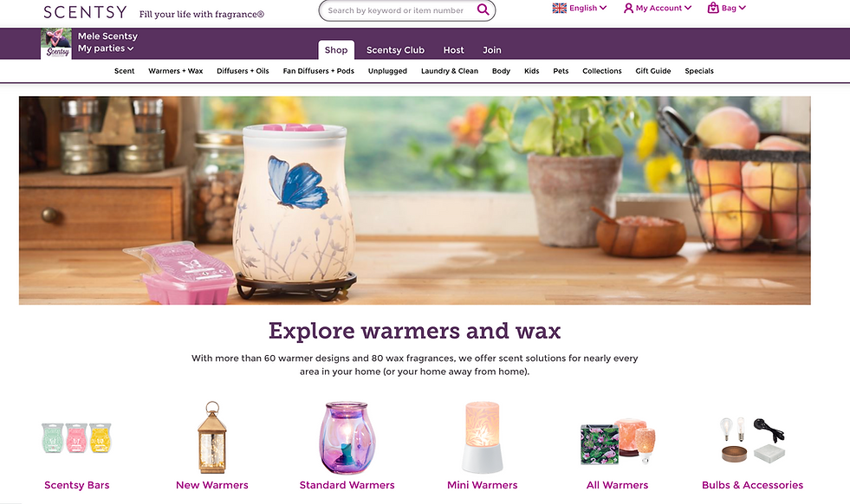Screen dimensions: 850x504
Task: Click the Scentsy logo at top left
Action: [85, 12]
